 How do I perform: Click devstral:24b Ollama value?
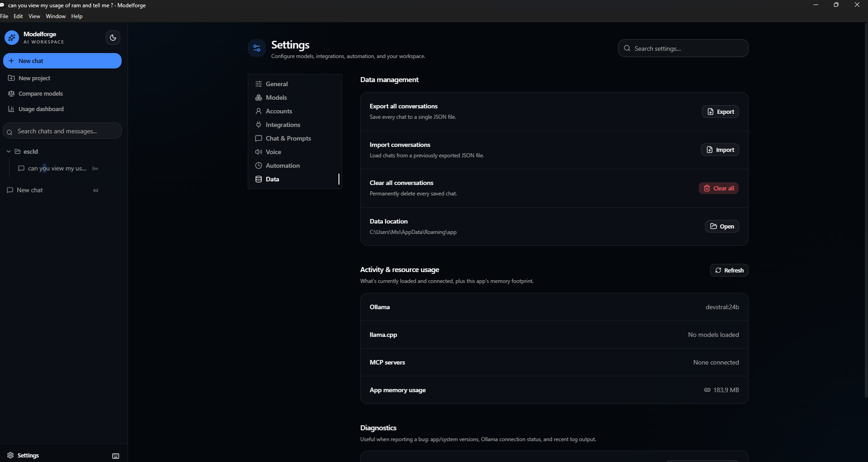[x=722, y=307]
